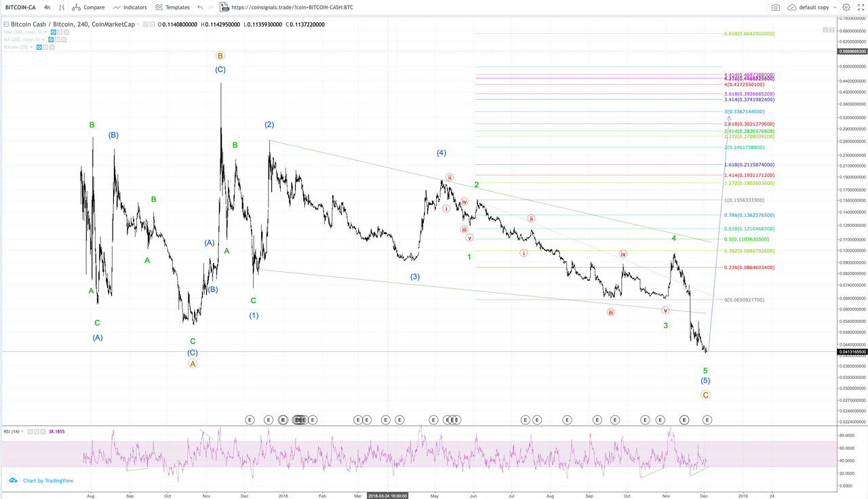This screenshot has width=868, height=499.
Task: Select the 1.618(0.2115874000) Fibonacci level
Action: click(x=749, y=165)
